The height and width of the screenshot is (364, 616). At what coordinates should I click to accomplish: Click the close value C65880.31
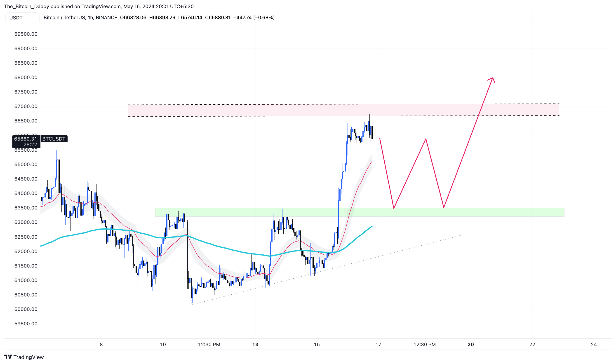[x=218, y=17]
